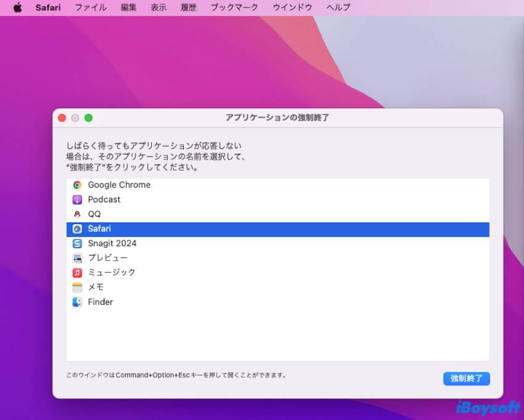Click the Podcast app icon
The width and height of the screenshot is (524, 420).
pos(76,200)
